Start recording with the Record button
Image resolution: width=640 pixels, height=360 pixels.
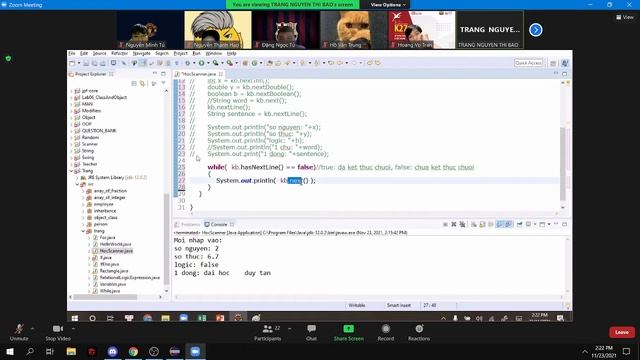point(386,332)
